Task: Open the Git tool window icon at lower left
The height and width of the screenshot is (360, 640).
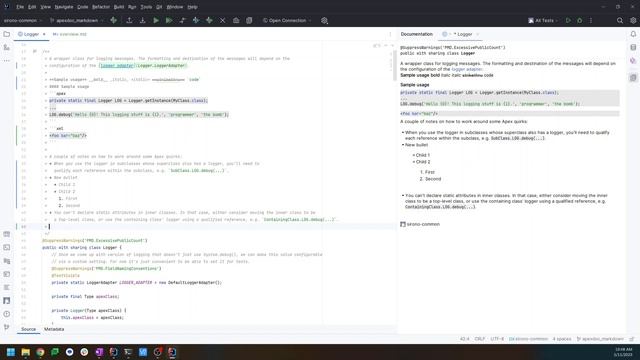Action: 7,327
